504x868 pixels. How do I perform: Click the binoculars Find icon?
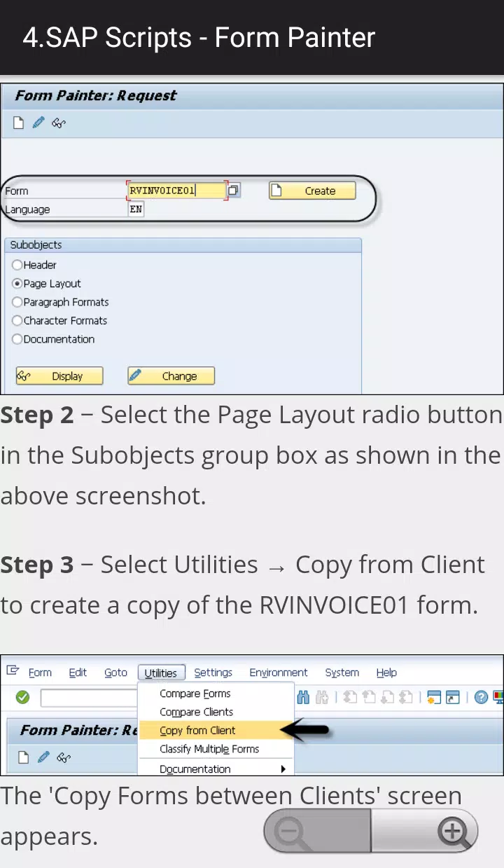(303, 697)
